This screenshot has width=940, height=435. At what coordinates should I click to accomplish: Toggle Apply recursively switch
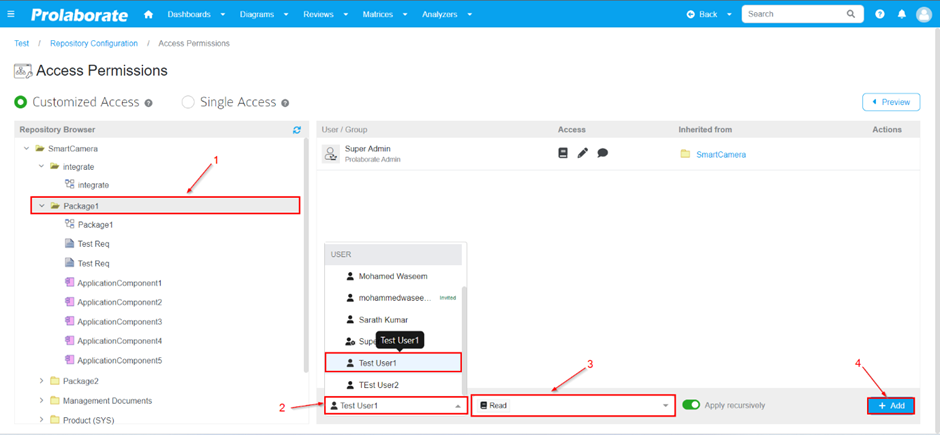click(x=691, y=405)
